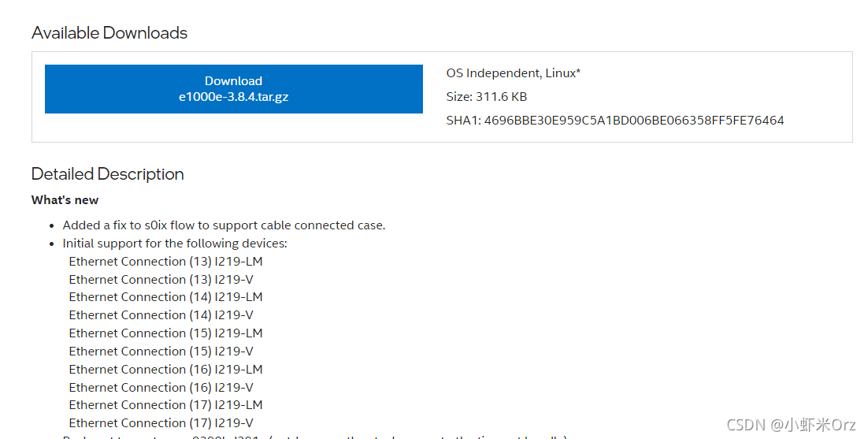
Task: Select 'Ethernet Connection (15) I219-V' line
Action: tap(161, 352)
